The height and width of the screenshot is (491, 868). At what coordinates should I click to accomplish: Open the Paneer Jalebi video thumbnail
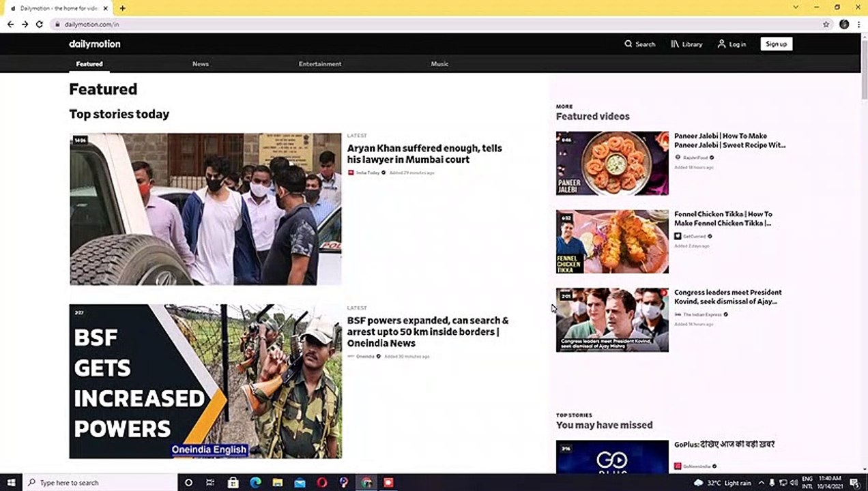click(612, 164)
